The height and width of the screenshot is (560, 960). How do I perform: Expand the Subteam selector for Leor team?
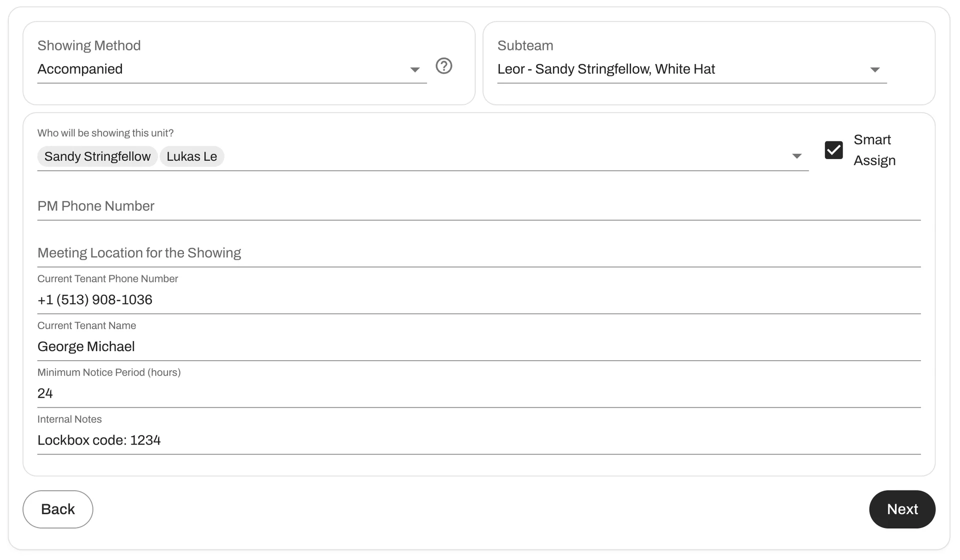point(690,69)
